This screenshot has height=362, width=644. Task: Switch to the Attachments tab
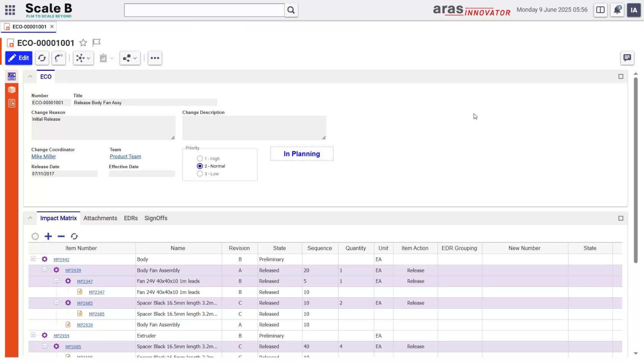click(x=100, y=218)
